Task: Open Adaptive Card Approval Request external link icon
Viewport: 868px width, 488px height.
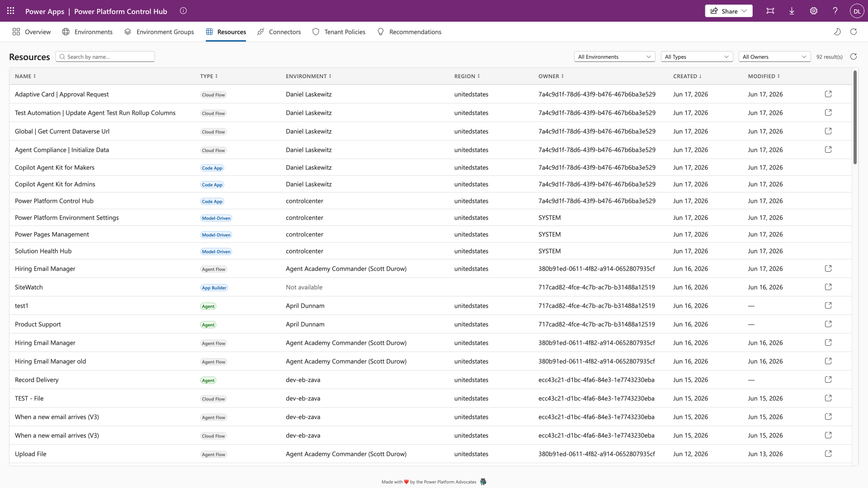Action: (828, 94)
